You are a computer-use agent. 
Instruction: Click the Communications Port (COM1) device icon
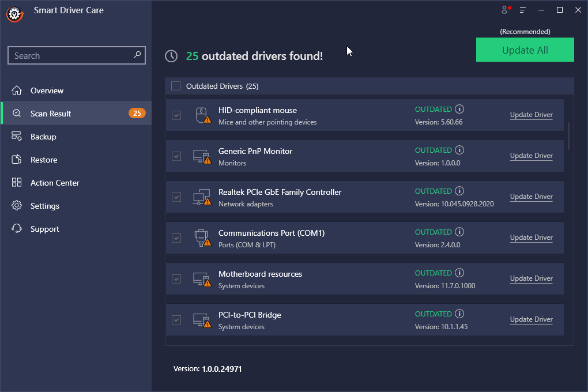[202, 238]
